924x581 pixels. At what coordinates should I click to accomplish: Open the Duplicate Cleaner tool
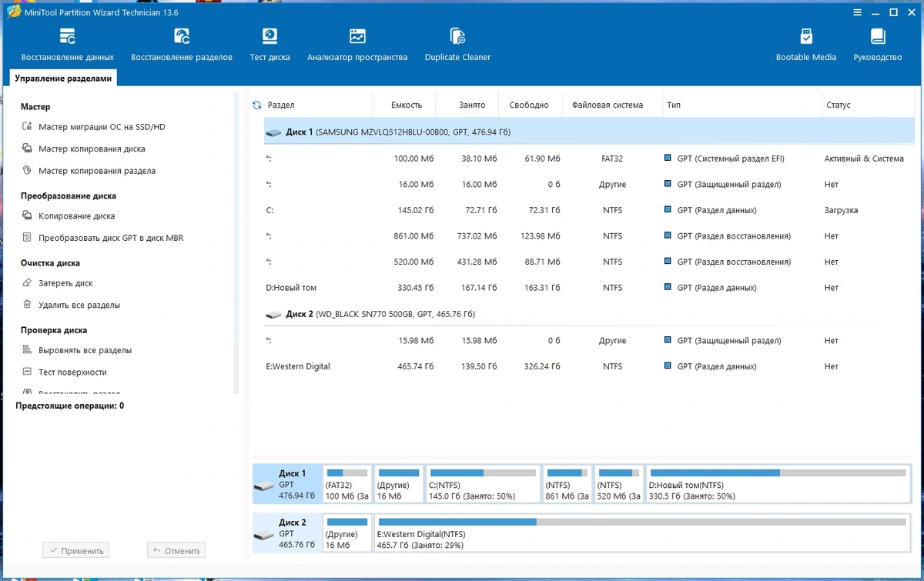(x=457, y=45)
